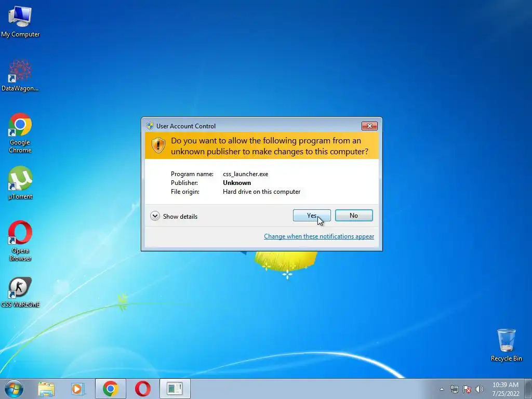The image size is (532, 399).
Task: Select the Google Chrome desktop shortcut
Action: [x=20, y=132]
